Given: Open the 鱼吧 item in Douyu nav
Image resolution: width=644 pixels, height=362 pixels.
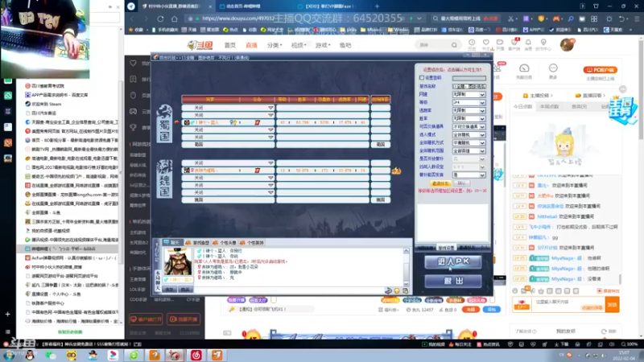Looking at the screenshot, I should (x=345, y=45).
